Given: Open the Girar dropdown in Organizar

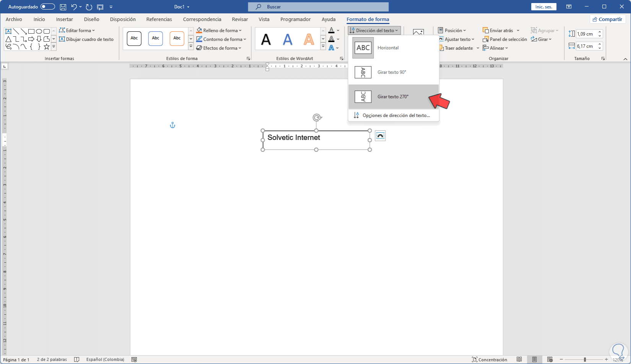Looking at the screenshot, I should [542, 39].
